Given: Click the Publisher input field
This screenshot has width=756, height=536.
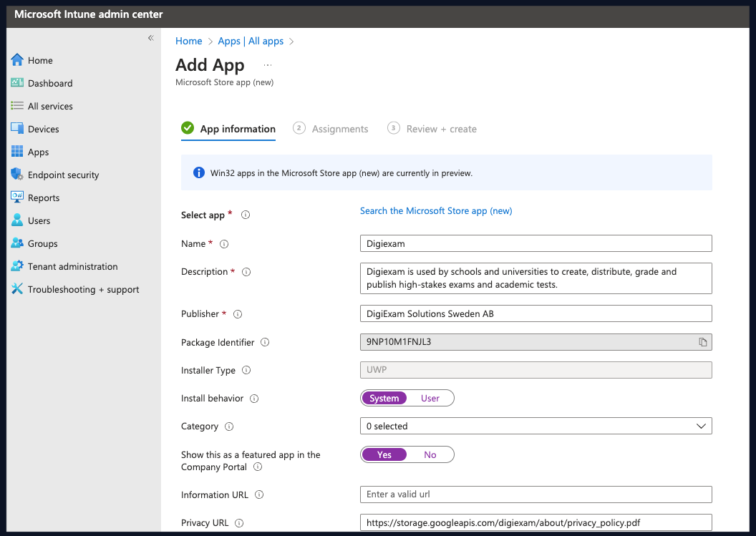Looking at the screenshot, I should (x=535, y=313).
